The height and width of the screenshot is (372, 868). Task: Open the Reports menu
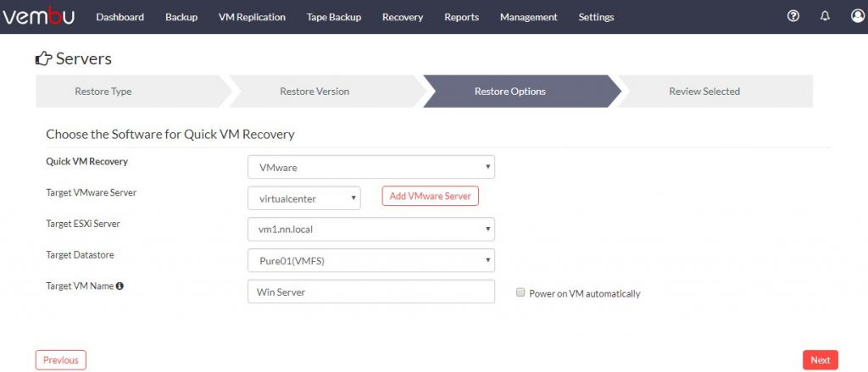pos(462,17)
